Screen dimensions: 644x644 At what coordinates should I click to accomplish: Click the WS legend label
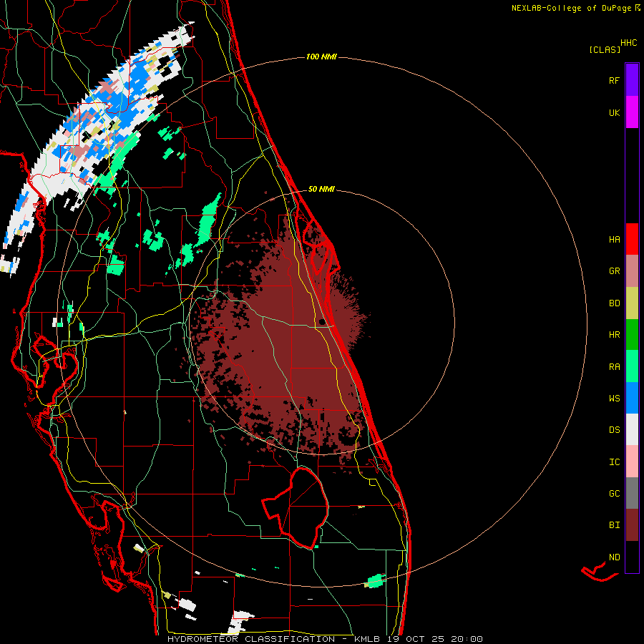tap(614, 399)
